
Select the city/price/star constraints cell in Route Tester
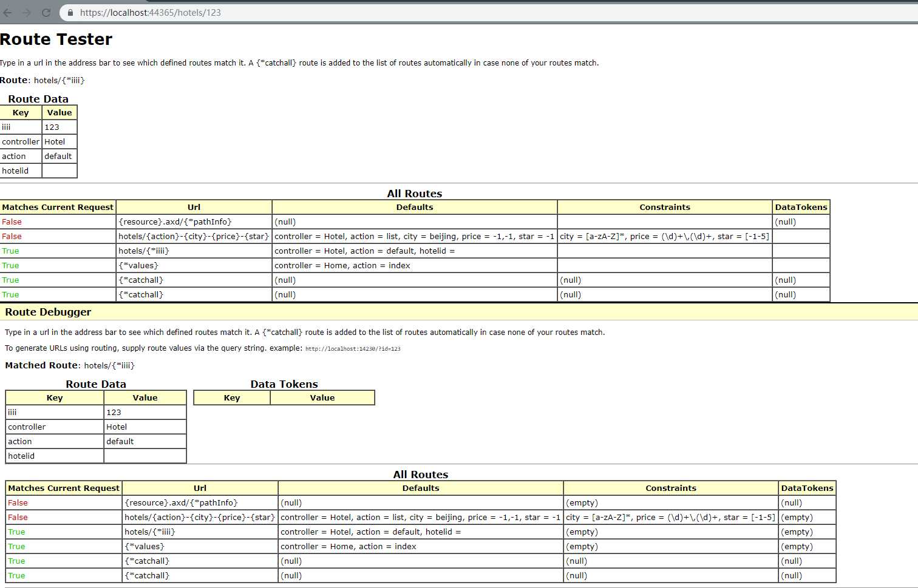tap(665, 236)
